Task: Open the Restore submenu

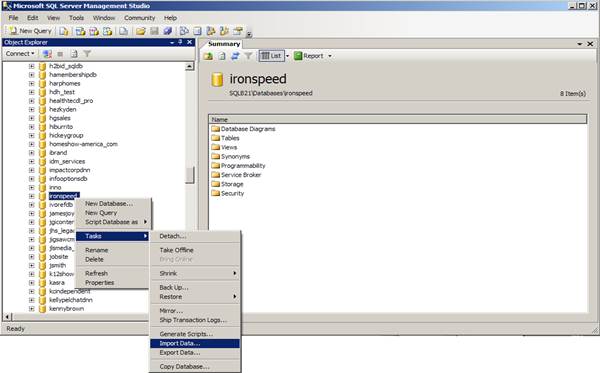Action: (x=195, y=297)
